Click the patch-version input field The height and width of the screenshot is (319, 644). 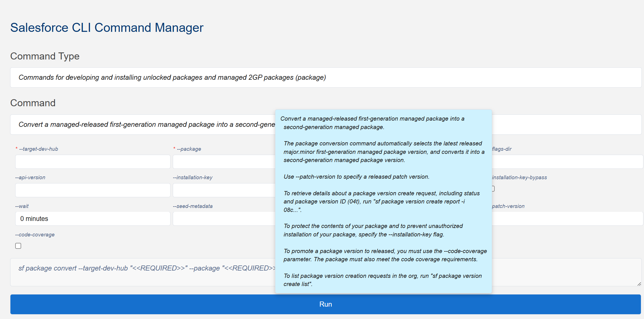click(567, 219)
